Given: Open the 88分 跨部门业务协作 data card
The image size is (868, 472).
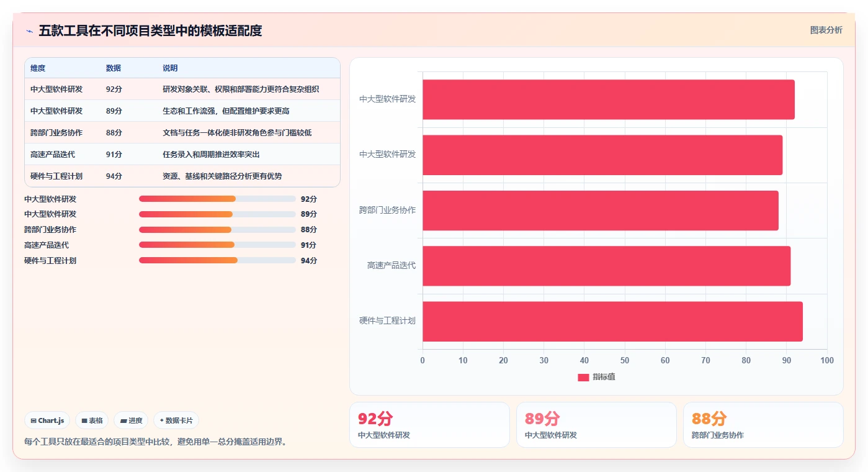Looking at the screenshot, I should click(763, 425).
